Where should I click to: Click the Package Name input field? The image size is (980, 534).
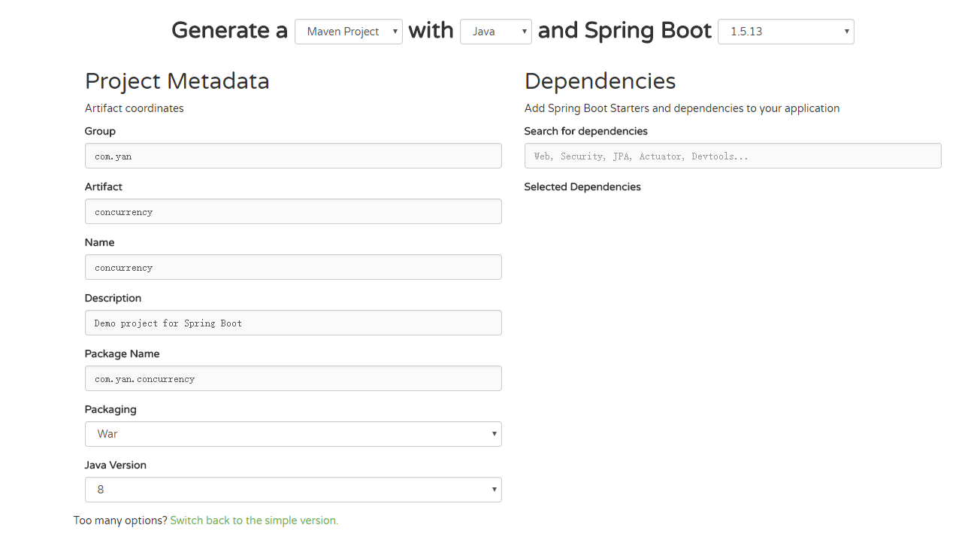293,378
